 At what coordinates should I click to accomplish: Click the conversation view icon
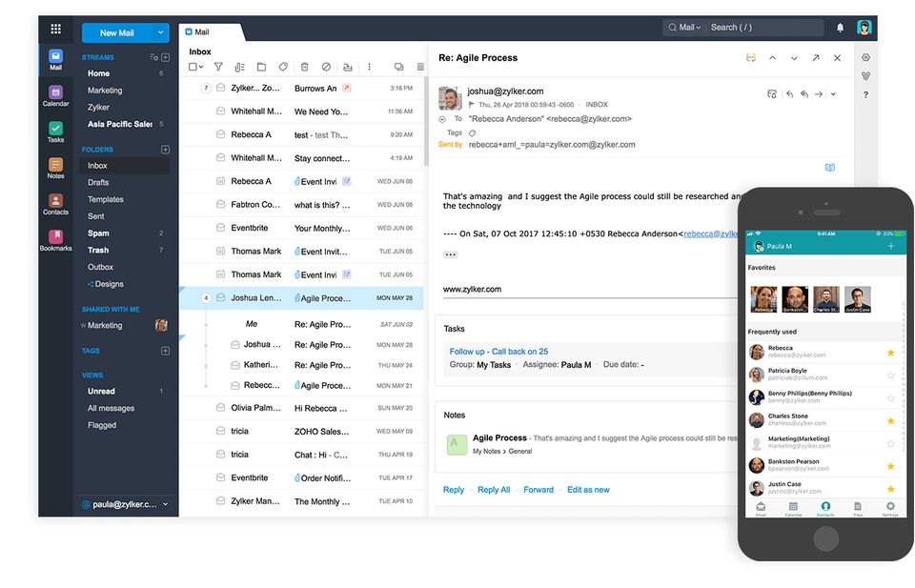click(x=398, y=67)
